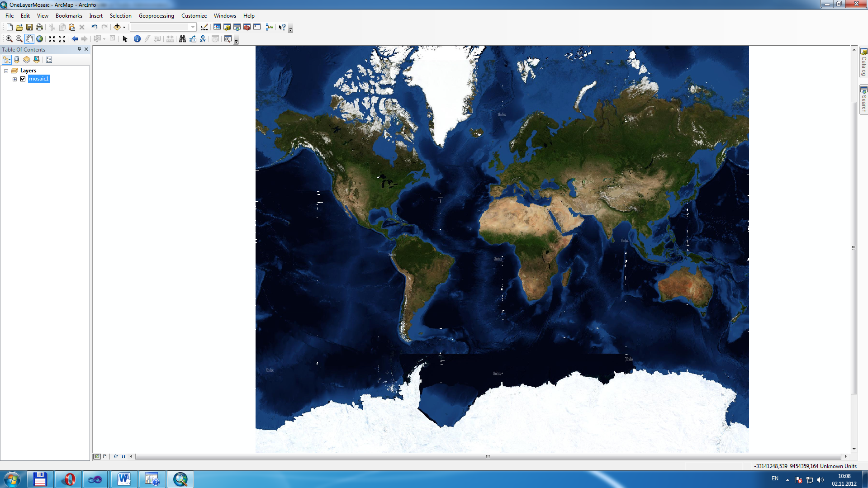Toggle List By Selection view
Screen dimensions: 868x488
coord(37,60)
